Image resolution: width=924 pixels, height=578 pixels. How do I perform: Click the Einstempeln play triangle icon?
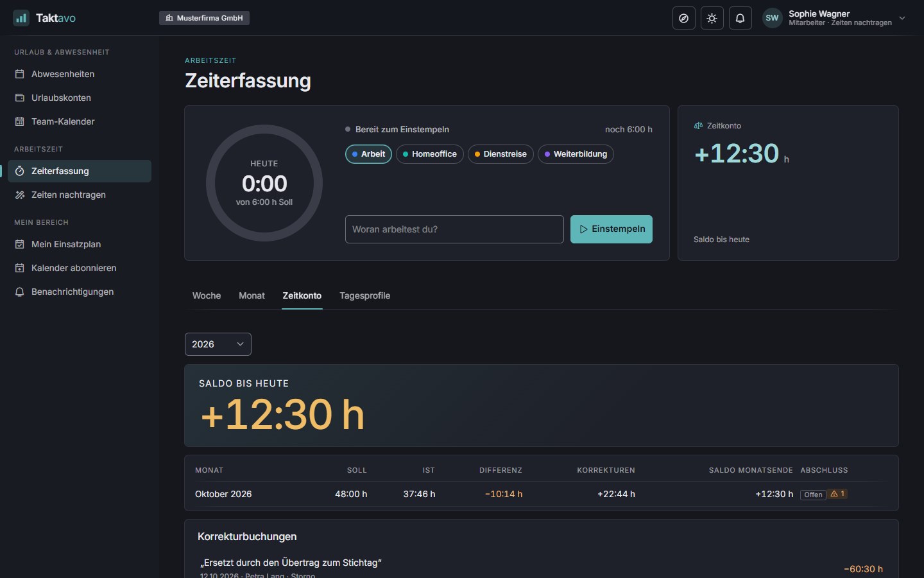click(x=583, y=229)
